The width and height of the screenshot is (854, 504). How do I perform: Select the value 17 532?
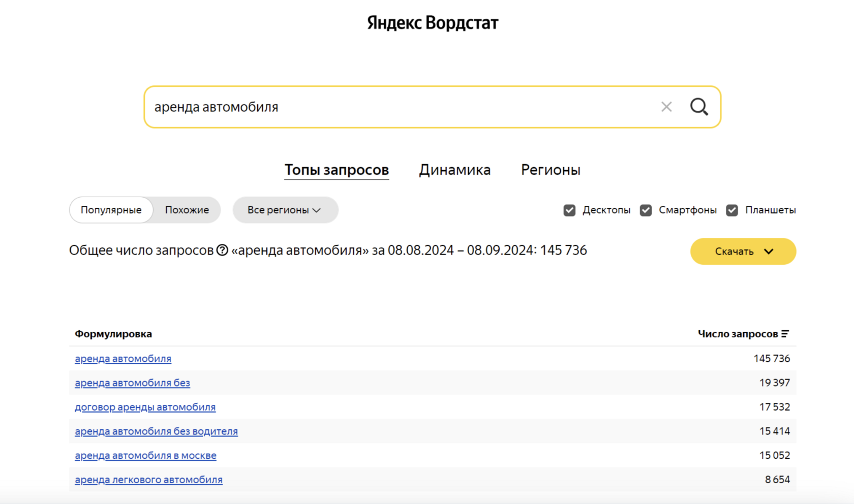(775, 407)
